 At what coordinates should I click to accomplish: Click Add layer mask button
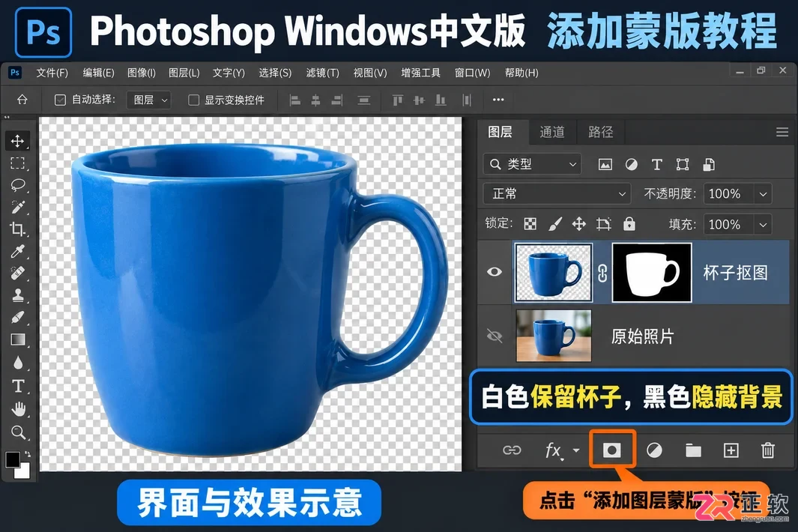tap(611, 450)
